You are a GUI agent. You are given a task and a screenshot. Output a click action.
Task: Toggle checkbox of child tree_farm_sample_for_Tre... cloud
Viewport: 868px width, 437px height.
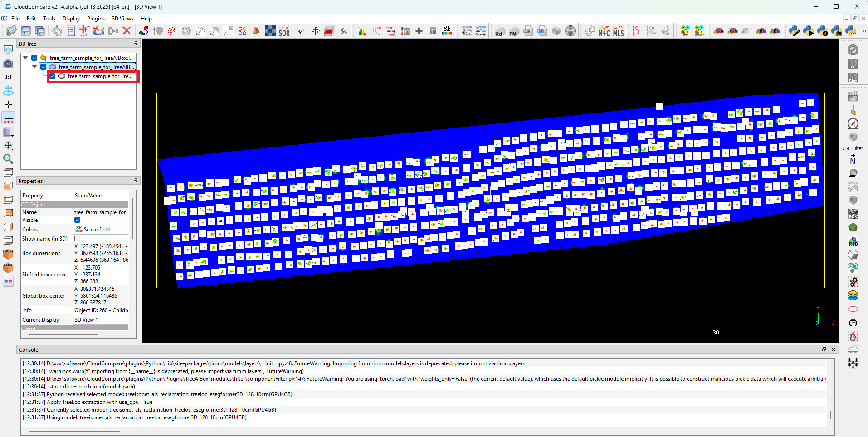coord(53,76)
